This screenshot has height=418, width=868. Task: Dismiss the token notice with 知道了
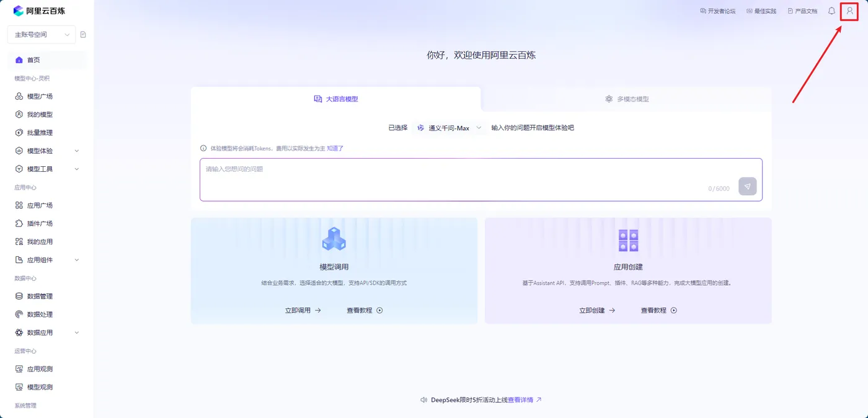pyautogui.click(x=335, y=148)
